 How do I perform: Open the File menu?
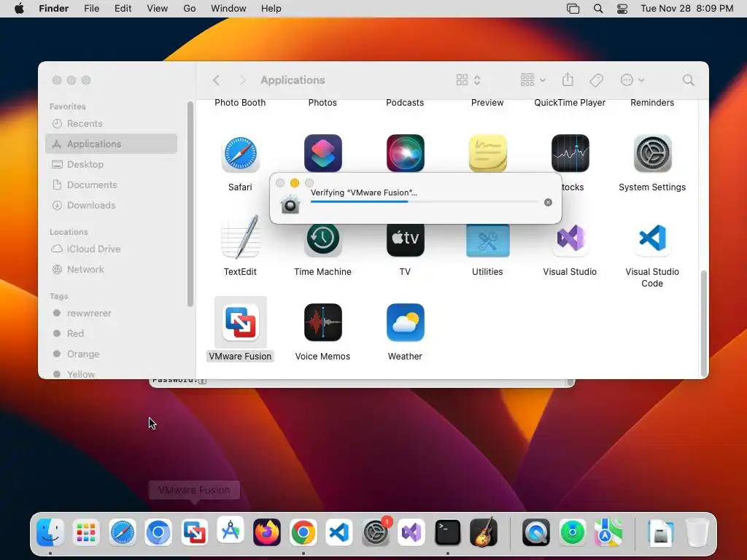[x=91, y=9]
